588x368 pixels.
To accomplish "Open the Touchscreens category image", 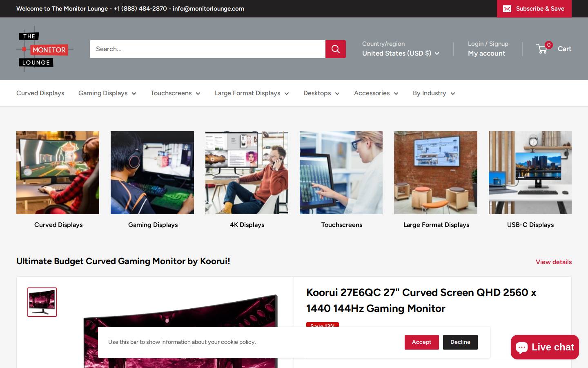I will (341, 173).
